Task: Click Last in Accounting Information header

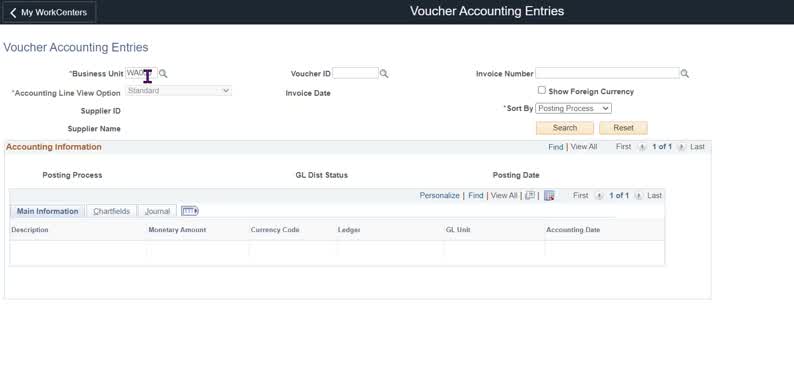Action: tap(697, 147)
